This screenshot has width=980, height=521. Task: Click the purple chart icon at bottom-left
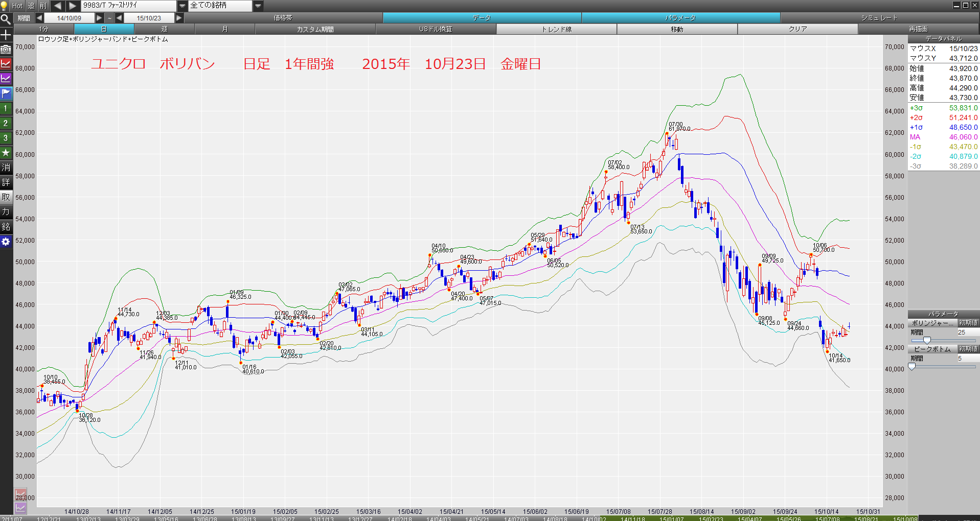20,508
